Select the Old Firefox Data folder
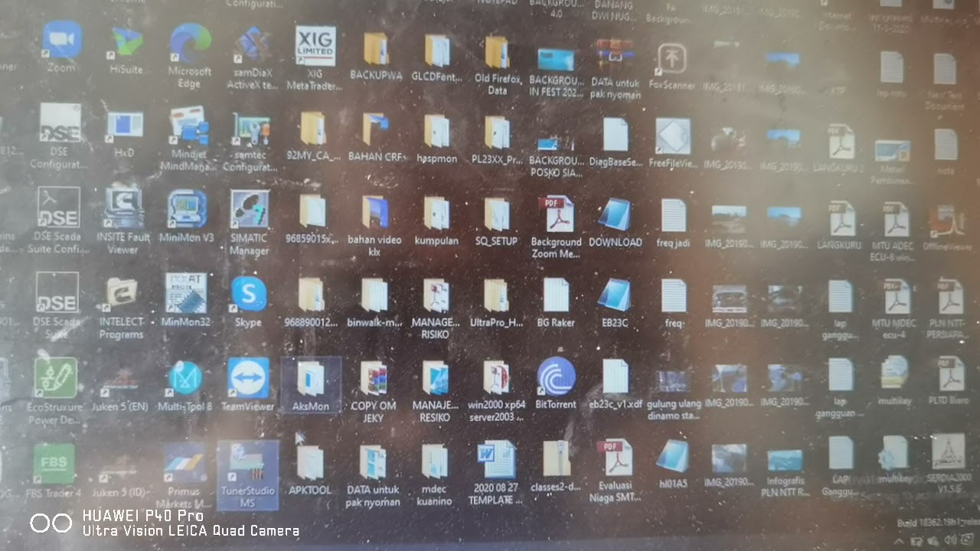 [498, 64]
